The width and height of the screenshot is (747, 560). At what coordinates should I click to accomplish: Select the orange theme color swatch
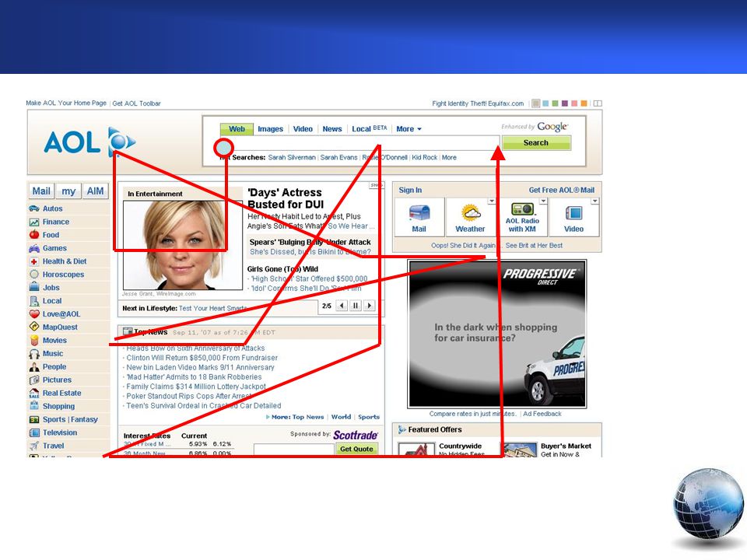(584, 103)
